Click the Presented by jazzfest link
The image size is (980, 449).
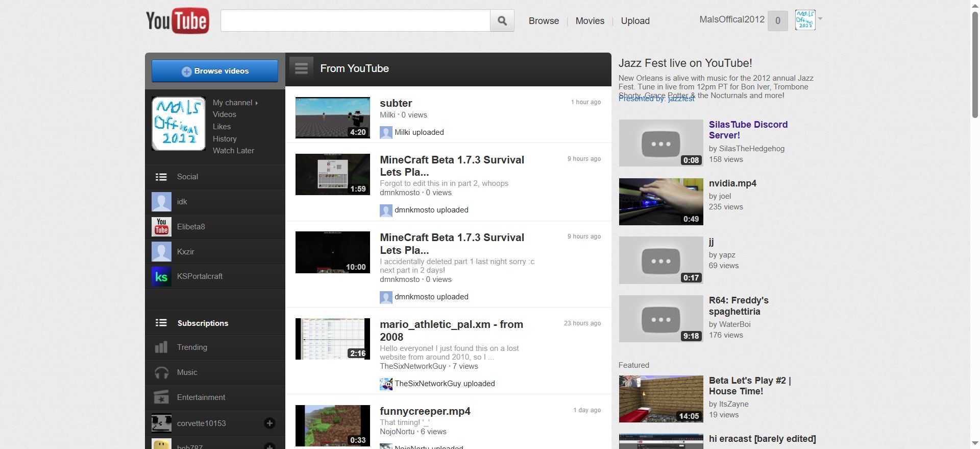click(x=656, y=99)
